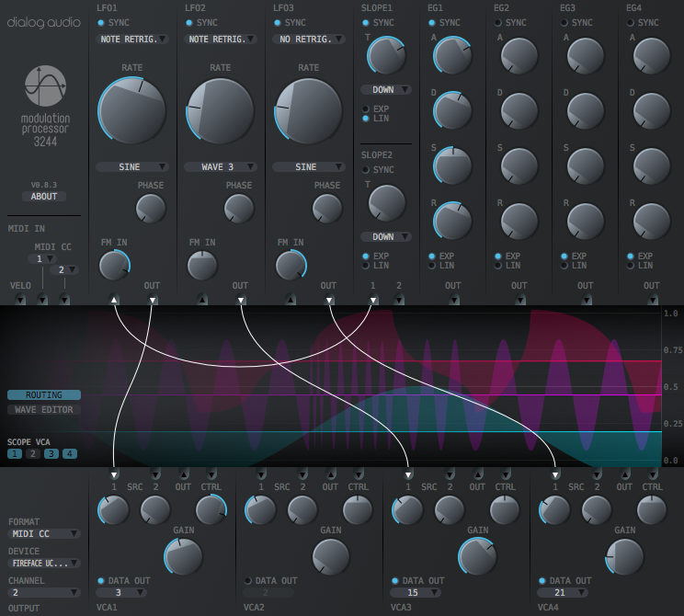This screenshot has height=616, width=684.
Task: Select EXP mode for SLOPE1
Action: click(366, 108)
